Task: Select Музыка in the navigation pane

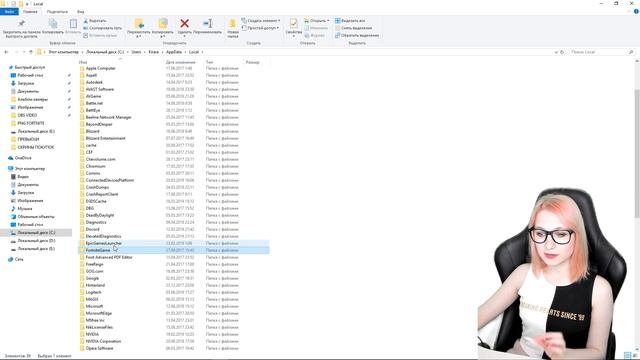Action: [x=24, y=209]
